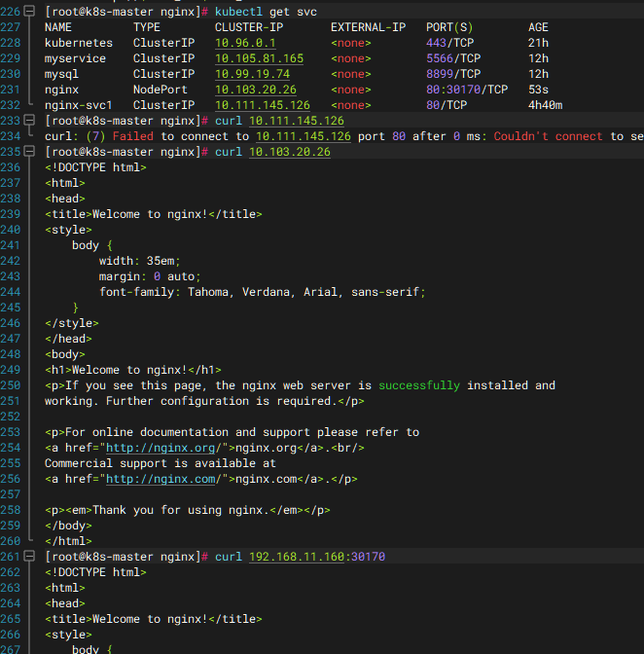Click the green word 'successfully'
This screenshot has width=644, height=654.
point(419,385)
